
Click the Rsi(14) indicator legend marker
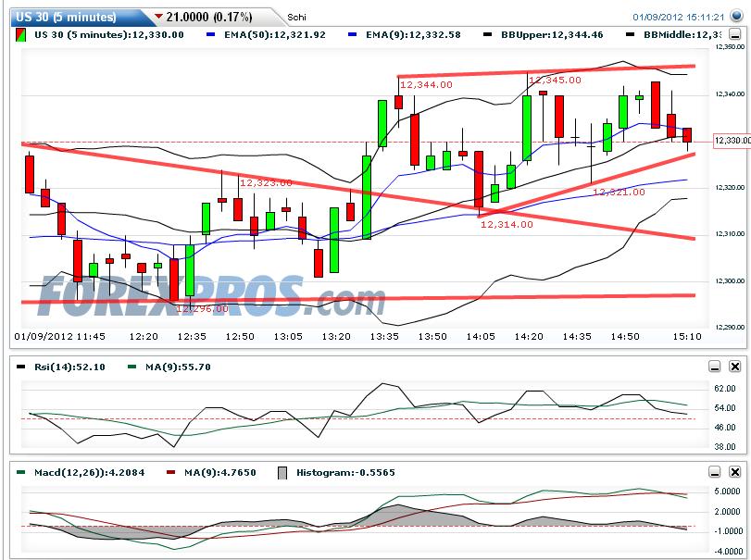click(22, 367)
